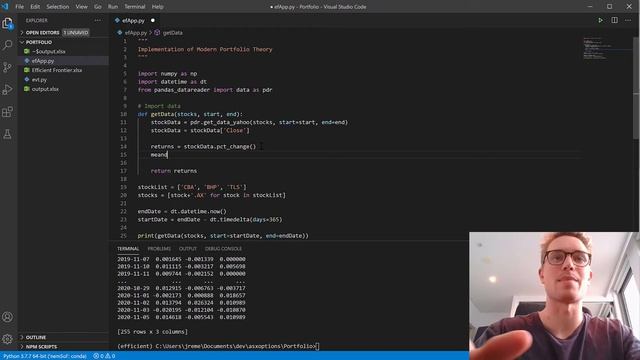Collapse the PORTFOLIO folder section
The width and height of the screenshot is (640, 360).
(x=39, y=42)
